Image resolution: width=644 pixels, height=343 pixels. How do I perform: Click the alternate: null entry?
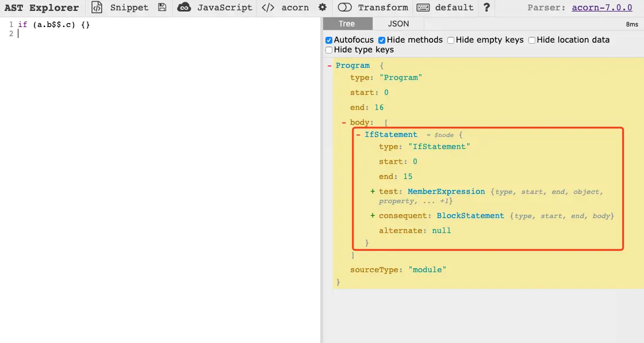[x=415, y=231]
